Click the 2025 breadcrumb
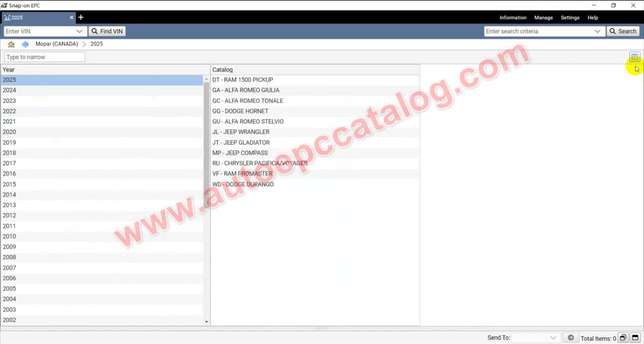Screen dimensions: 644x344 tap(96, 44)
